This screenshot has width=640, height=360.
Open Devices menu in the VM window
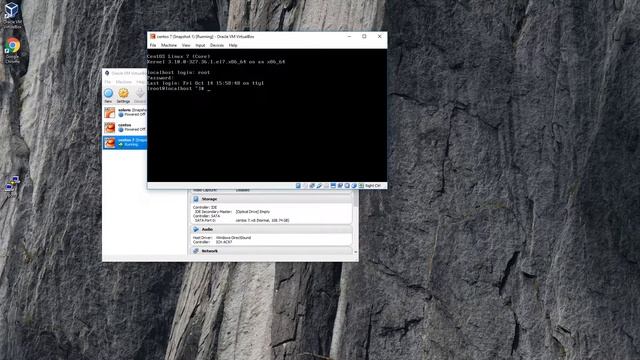[x=217, y=45]
